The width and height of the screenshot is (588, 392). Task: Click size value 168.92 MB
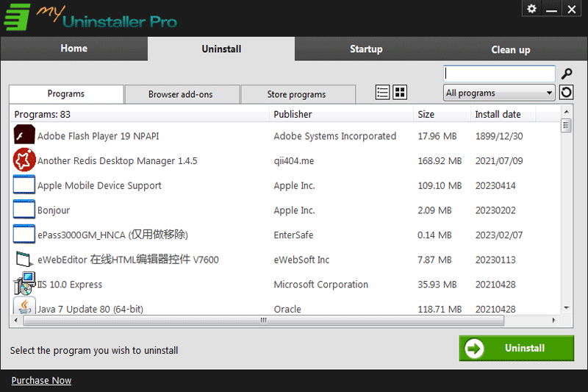click(x=440, y=160)
